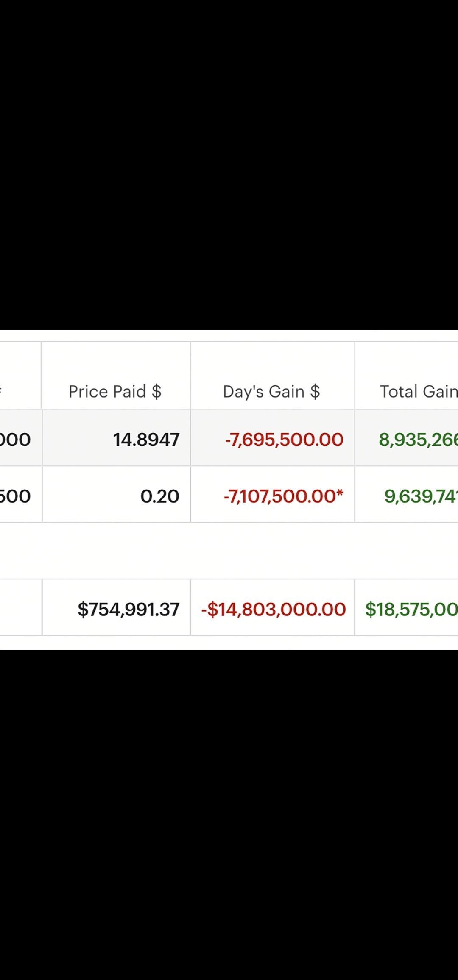458x980 pixels.
Task: Click blank gap row above totals row
Action: click(229, 551)
